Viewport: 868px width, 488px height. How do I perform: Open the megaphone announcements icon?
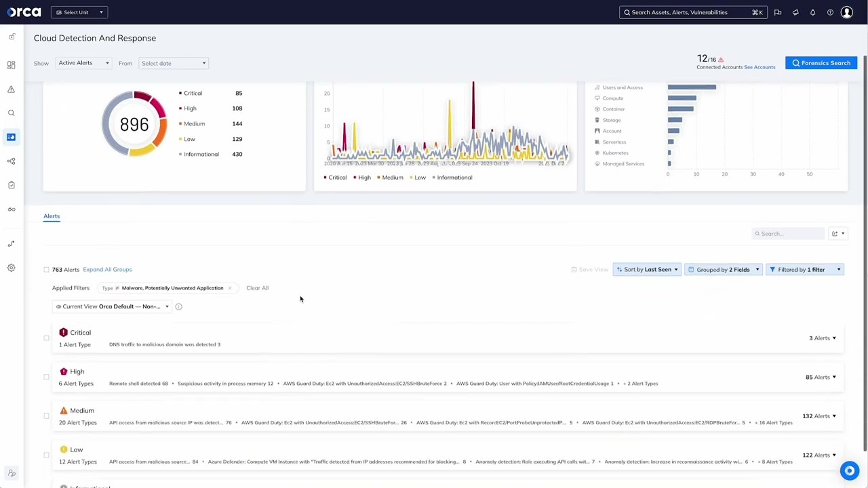click(x=795, y=12)
